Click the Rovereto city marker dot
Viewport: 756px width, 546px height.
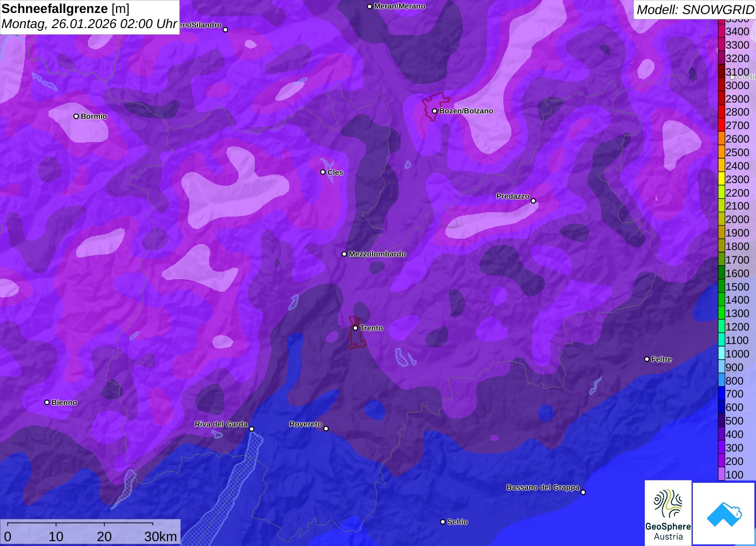[326, 429]
